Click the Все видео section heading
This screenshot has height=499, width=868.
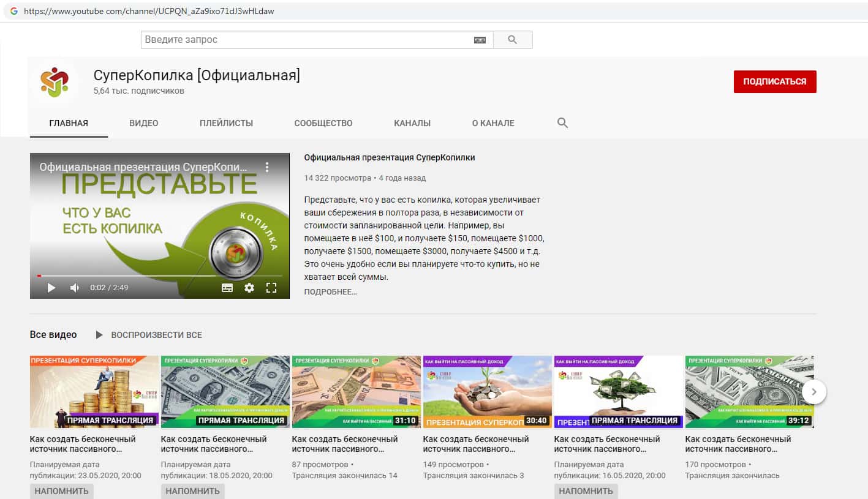53,335
